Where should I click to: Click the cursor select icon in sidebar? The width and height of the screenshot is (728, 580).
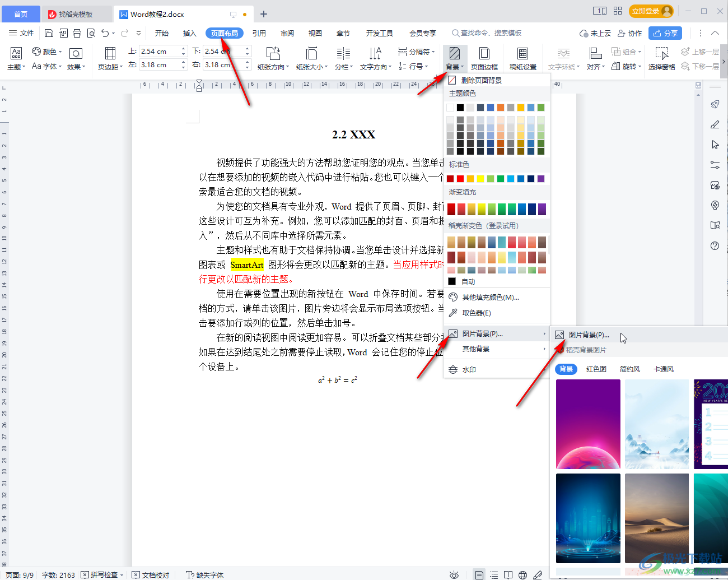[x=715, y=145]
